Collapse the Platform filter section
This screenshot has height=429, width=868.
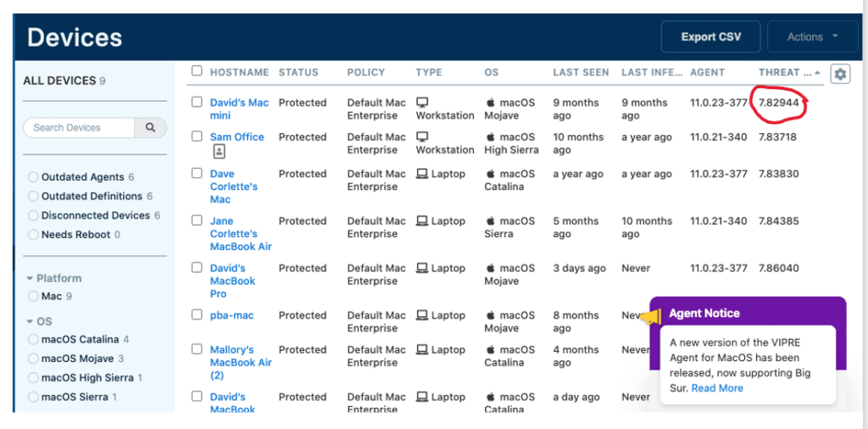[53, 278]
